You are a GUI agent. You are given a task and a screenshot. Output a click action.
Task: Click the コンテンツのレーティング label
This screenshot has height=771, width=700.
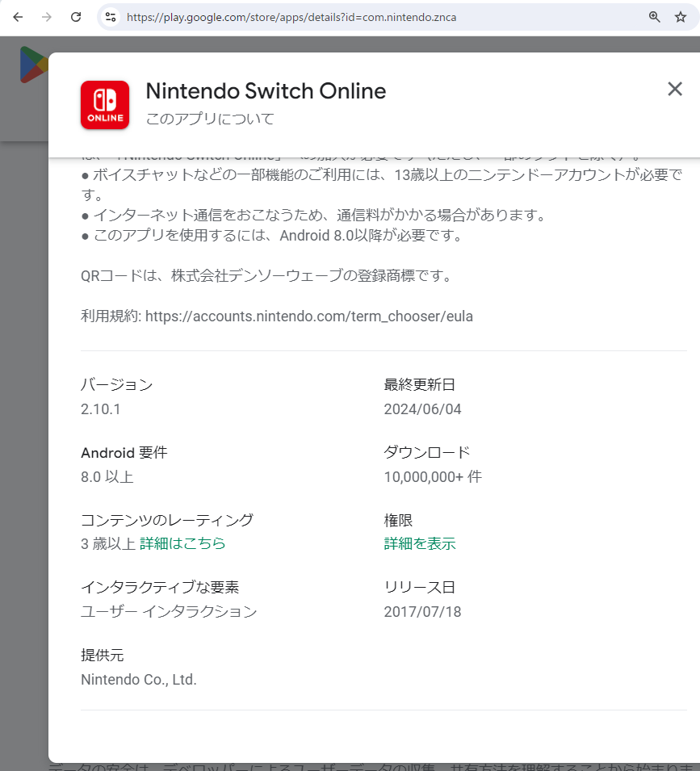click(x=167, y=520)
